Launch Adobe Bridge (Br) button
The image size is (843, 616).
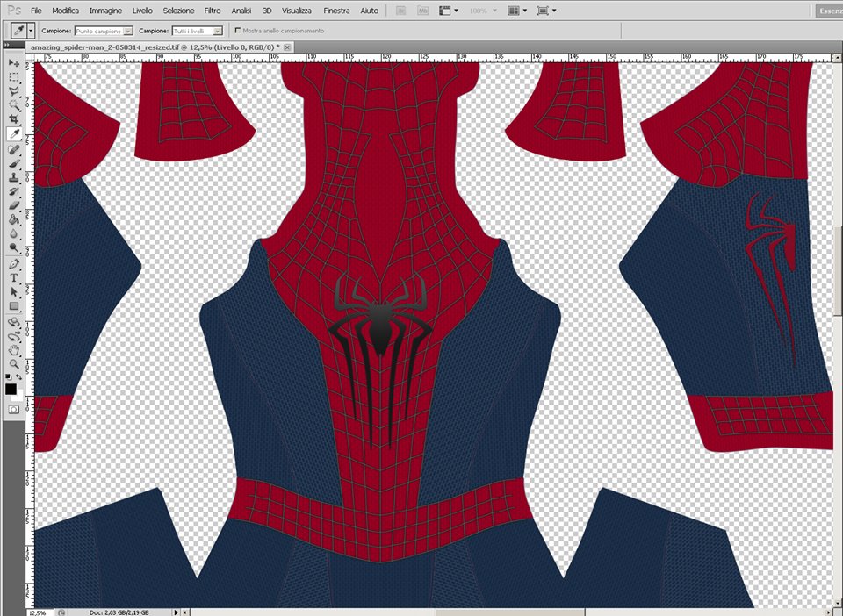coord(400,11)
